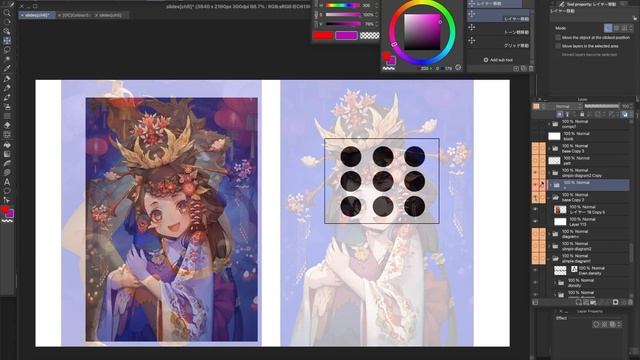
Task: Switch to the first active document tab
Action: [x=37, y=15]
